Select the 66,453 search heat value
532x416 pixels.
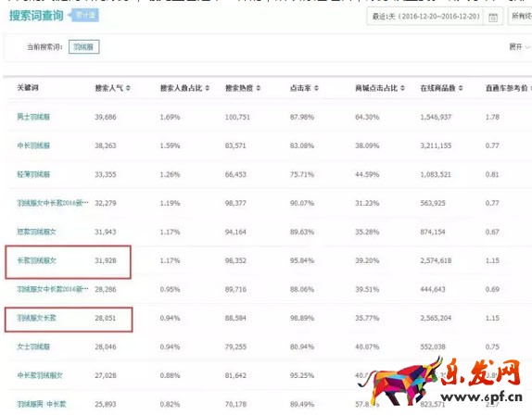(x=235, y=174)
